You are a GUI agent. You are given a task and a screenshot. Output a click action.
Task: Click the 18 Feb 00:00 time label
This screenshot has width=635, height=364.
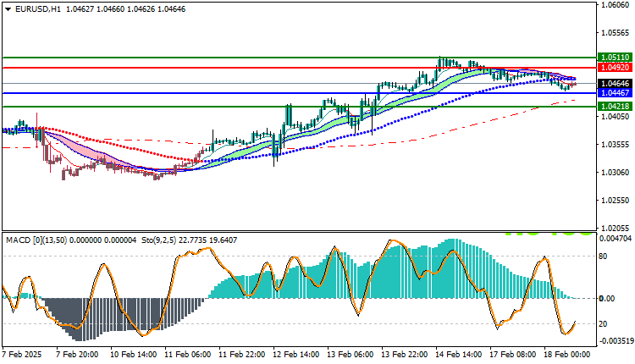[567, 355]
